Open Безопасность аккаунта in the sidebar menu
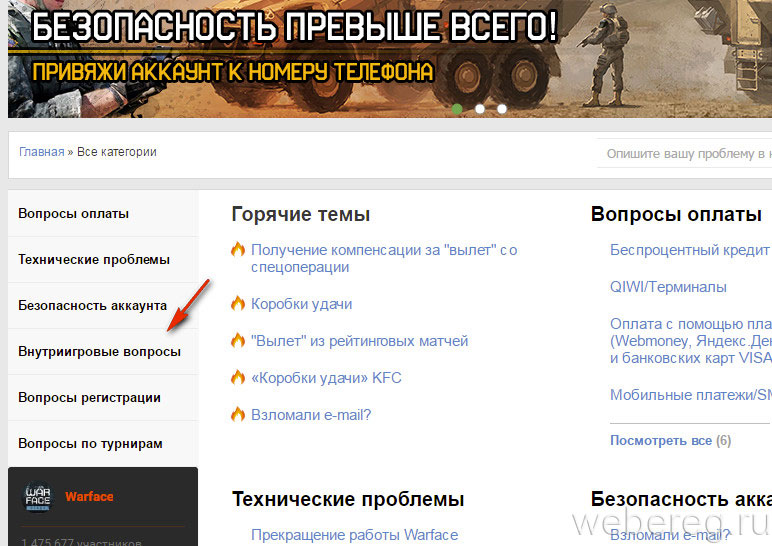 [x=103, y=306]
